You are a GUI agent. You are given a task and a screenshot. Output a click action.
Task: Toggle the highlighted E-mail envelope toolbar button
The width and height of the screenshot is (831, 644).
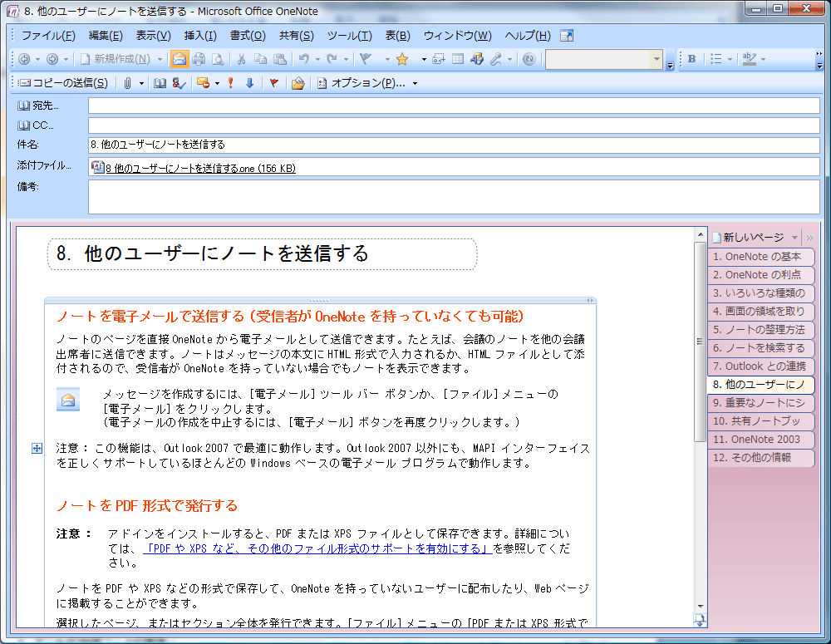pyautogui.click(x=179, y=59)
